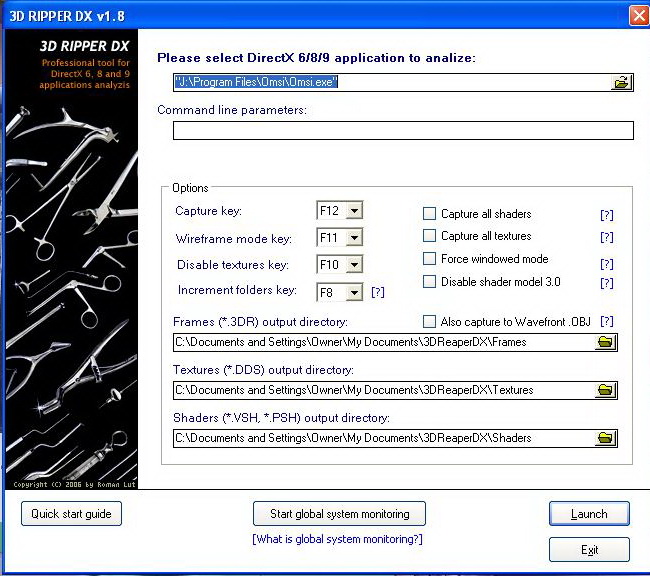The image size is (650, 576).
Task: Open help for Increment folders key
Action: pyautogui.click(x=377, y=292)
